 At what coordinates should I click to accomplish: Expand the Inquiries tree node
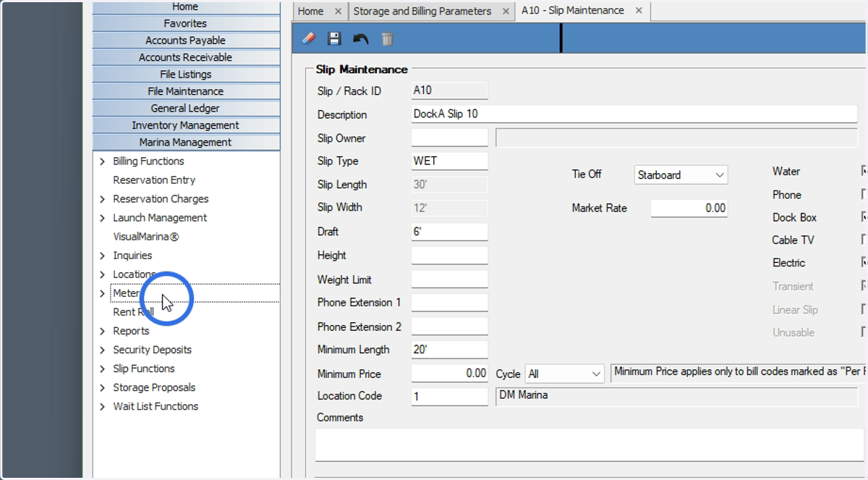point(102,256)
